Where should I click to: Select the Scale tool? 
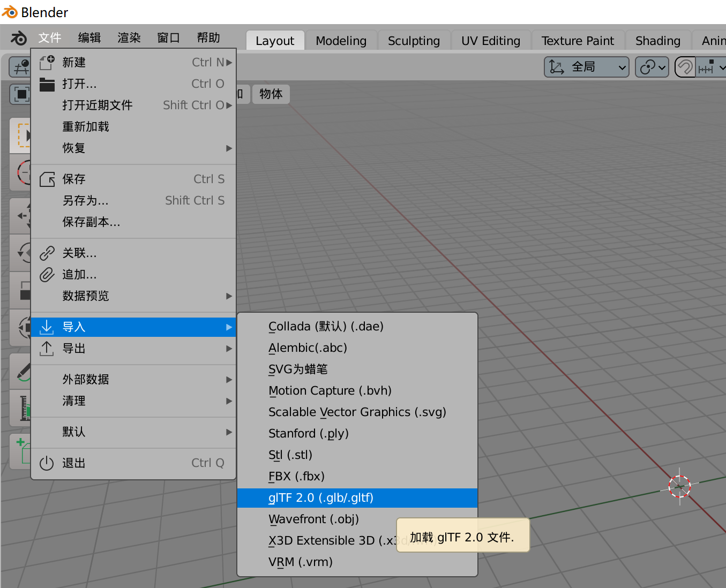pyautogui.click(x=20, y=290)
